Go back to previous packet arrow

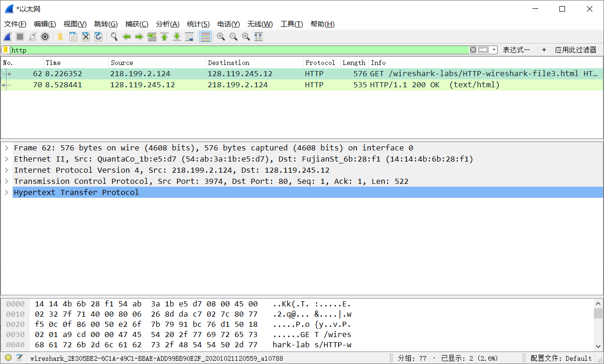coord(126,37)
